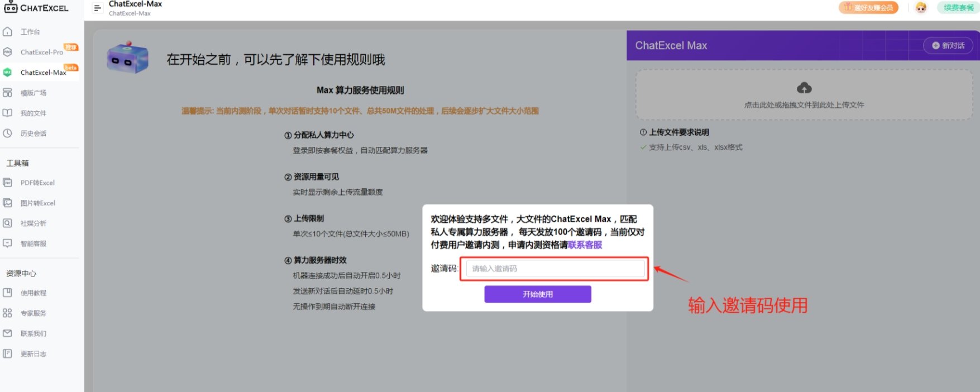Start a 新对话 in ChatExcel Max
This screenshot has height=392, width=980.
pos(948,46)
